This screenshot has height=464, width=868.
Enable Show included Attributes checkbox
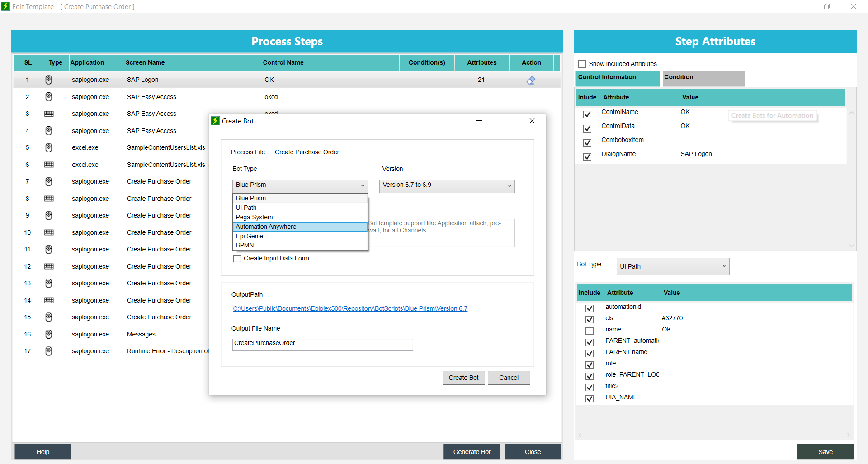pos(582,64)
